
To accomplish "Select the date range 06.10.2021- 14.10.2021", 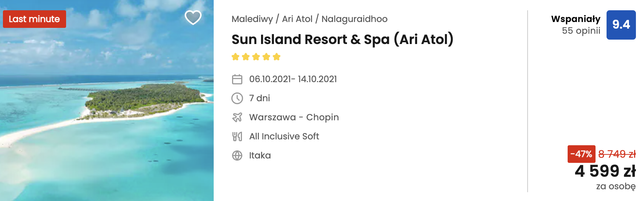I will click(293, 79).
